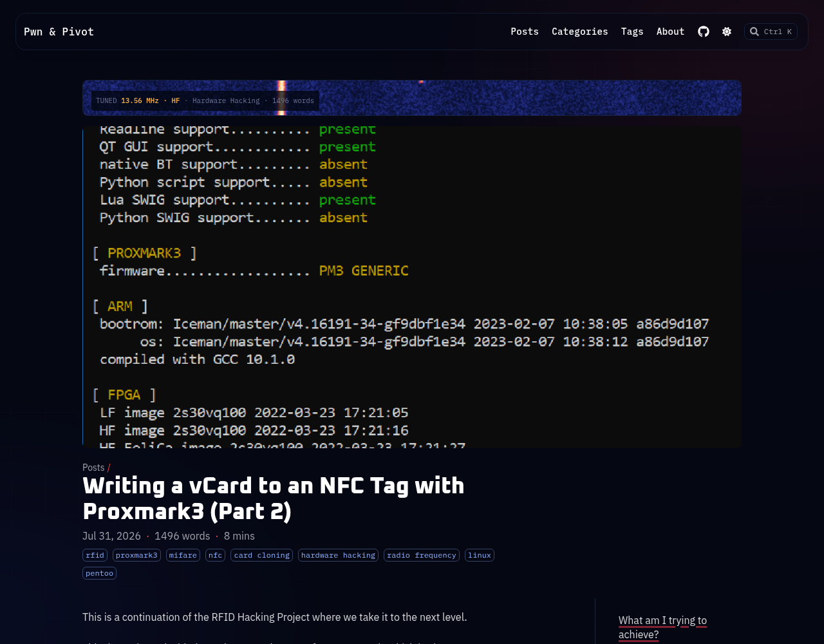Select the radio frequency tag
Screen dimensions: 824x644
click(422, 555)
